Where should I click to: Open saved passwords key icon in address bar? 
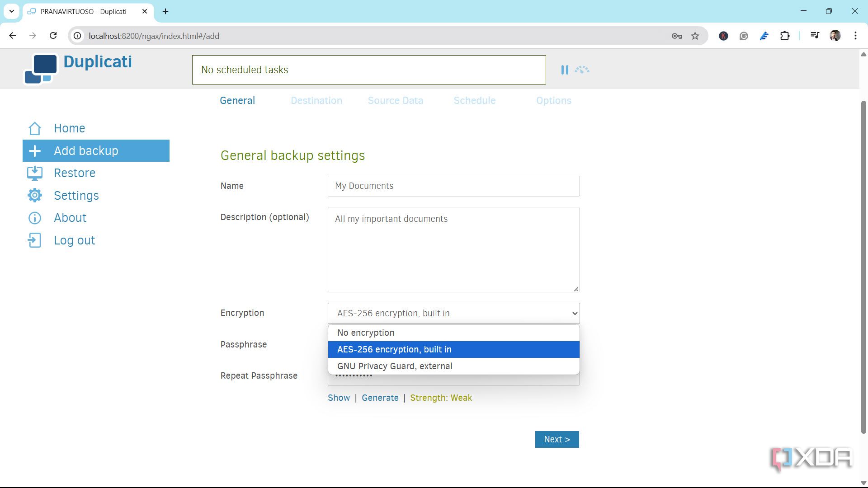pos(677,36)
